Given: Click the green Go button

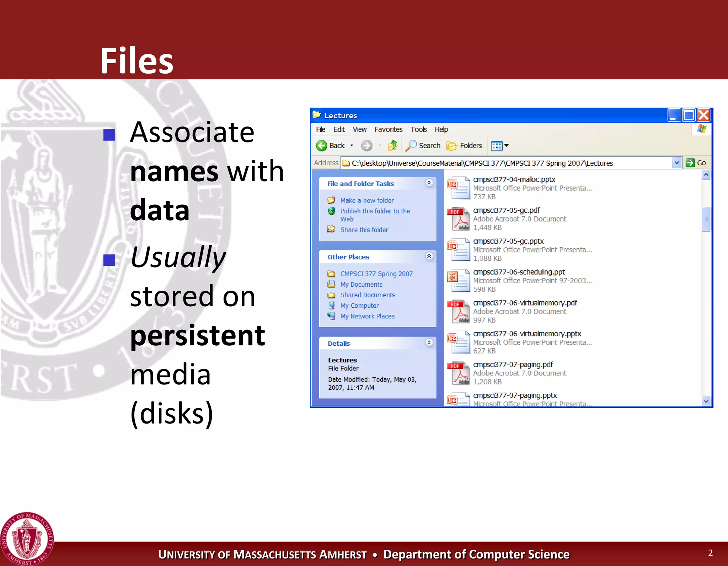Looking at the screenshot, I should [x=696, y=163].
